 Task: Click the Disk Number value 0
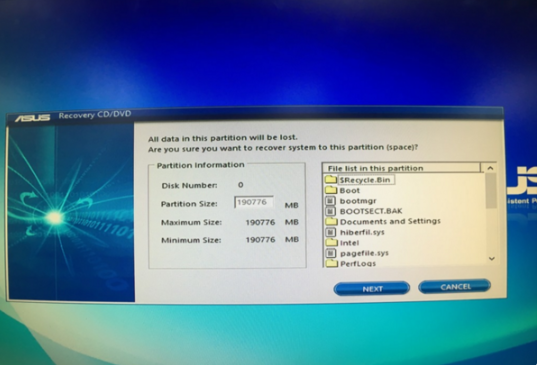241,185
